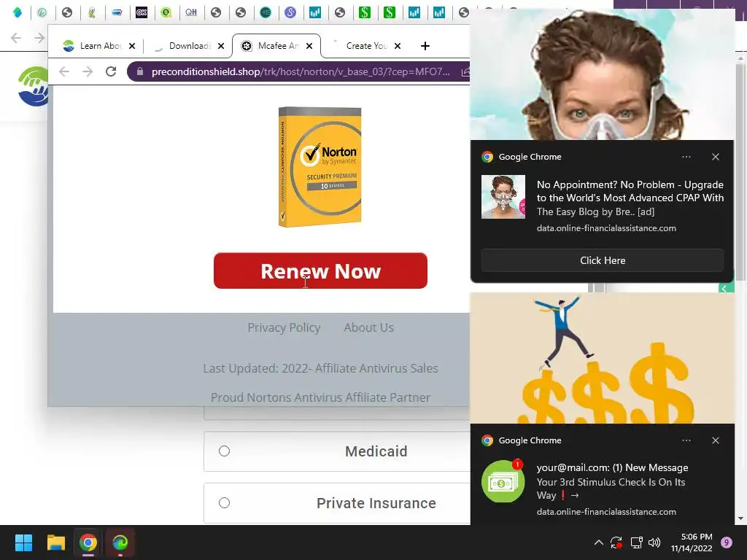The width and height of the screenshot is (747, 560).
Task: Open the yellow ribbon icon tab
Action: pyautogui.click(x=92, y=12)
